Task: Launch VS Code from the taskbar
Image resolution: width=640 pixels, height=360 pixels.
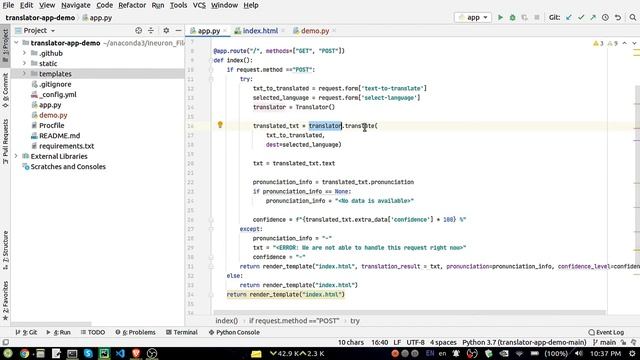Action: 120,353
